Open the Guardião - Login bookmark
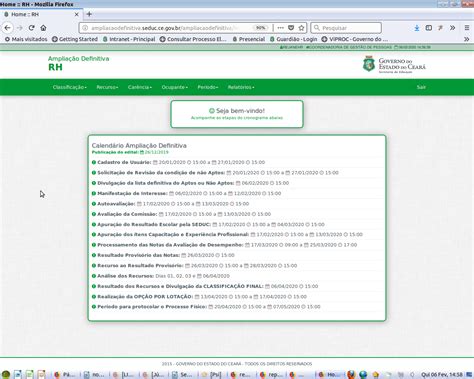The image size is (474, 379). coord(293,39)
